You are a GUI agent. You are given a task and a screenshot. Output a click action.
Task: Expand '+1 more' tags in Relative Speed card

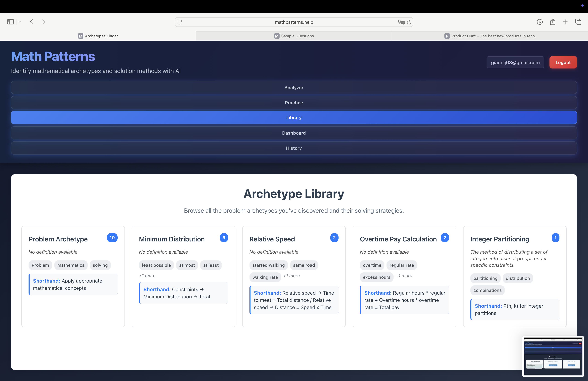pyautogui.click(x=291, y=276)
